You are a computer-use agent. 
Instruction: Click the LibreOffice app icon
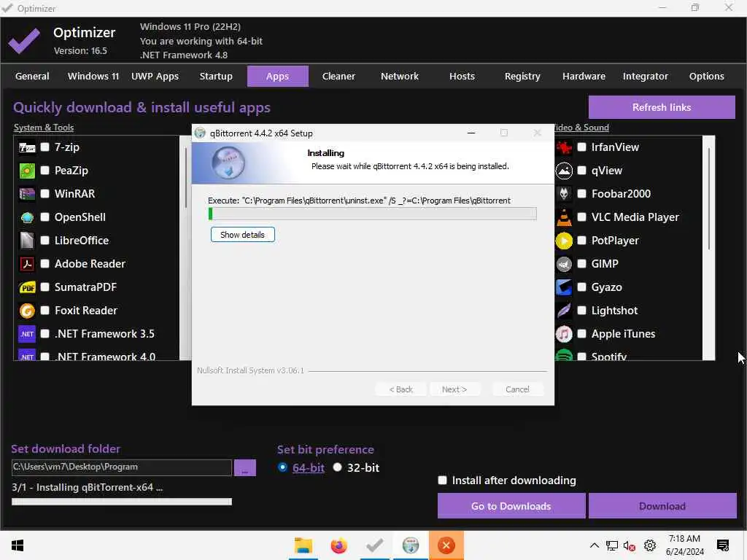coord(27,241)
